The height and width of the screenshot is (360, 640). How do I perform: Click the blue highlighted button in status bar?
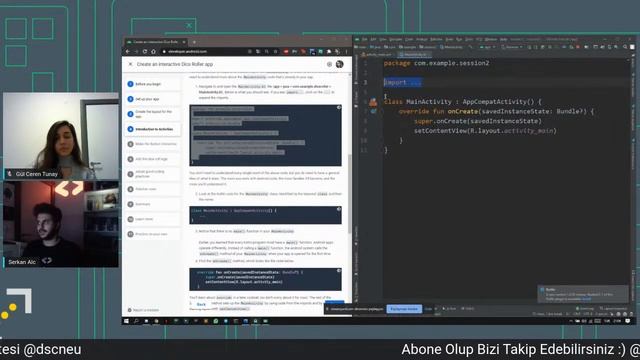(x=404, y=309)
